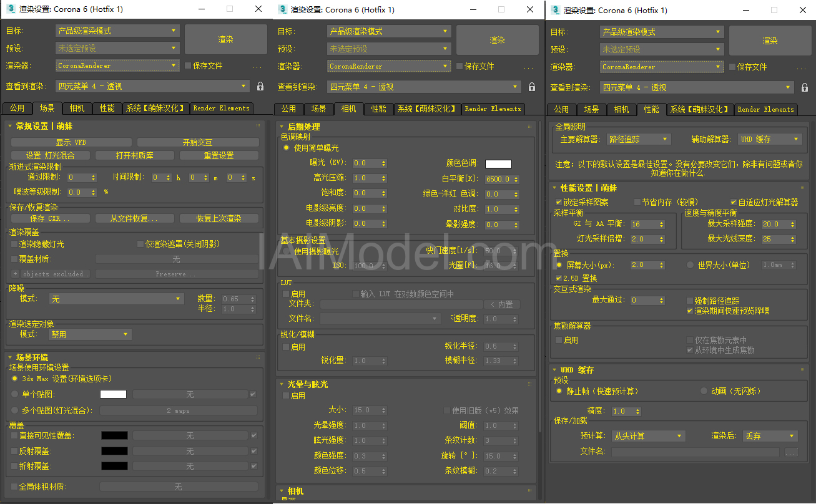Open 主要解算器 路径追踪 dropdown
The image size is (816, 504).
pos(637,139)
